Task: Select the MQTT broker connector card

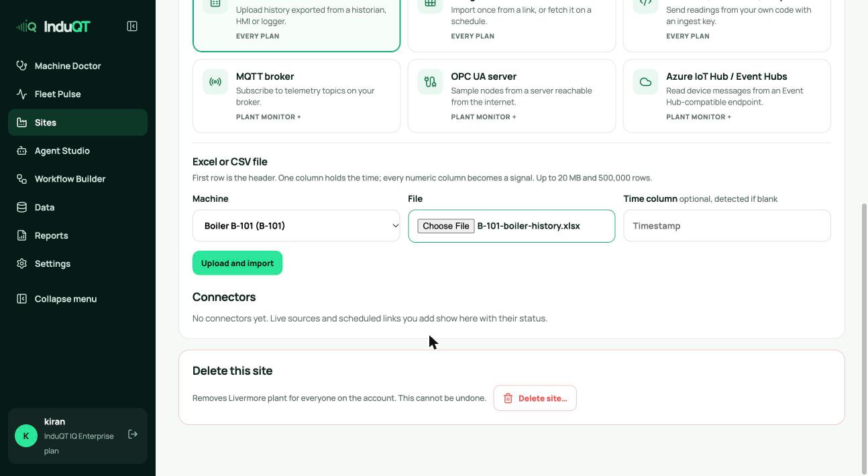Action: [x=296, y=96]
